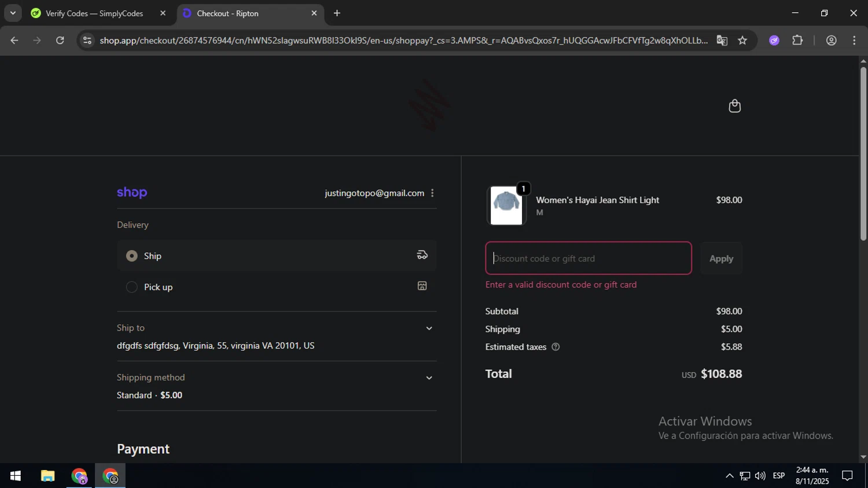Image resolution: width=868 pixels, height=488 pixels.
Task: Open the purple extension icon in toolbar
Action: pos(774,41)
